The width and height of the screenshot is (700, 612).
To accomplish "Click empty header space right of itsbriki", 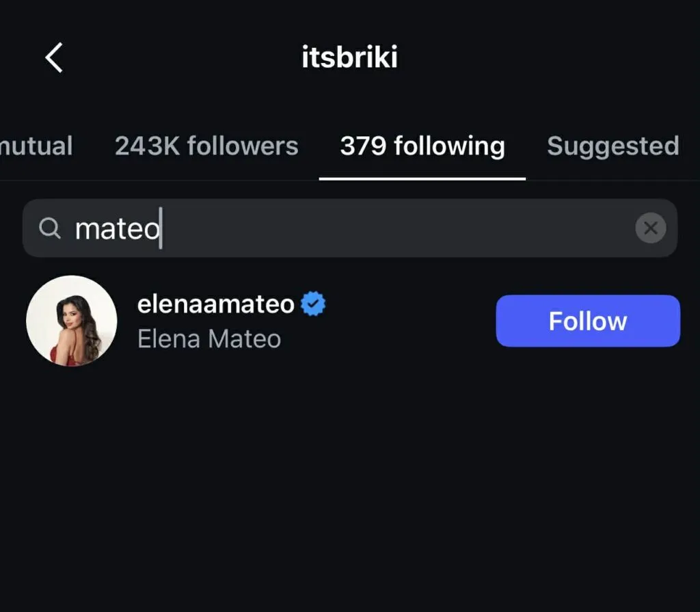I will tap(547, 57).
